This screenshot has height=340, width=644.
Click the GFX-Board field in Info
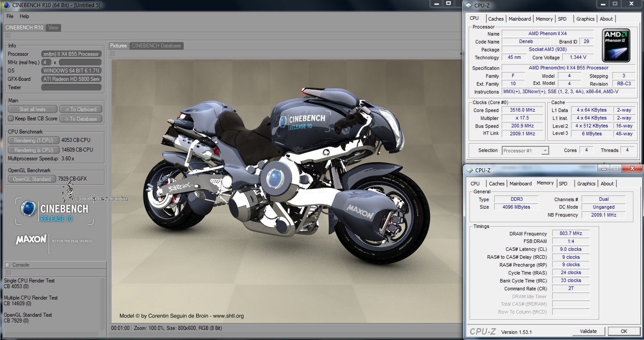[72, 79]
